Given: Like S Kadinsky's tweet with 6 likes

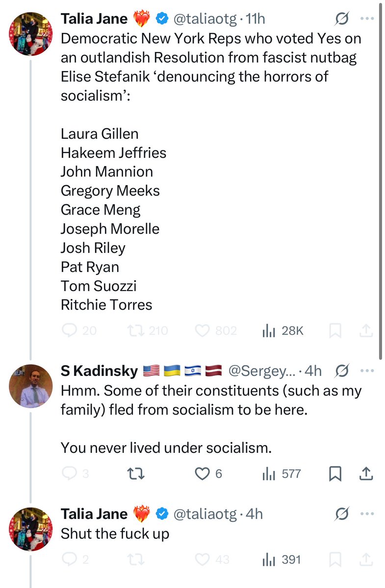Looking at the screenshot, I should point(203,474).
